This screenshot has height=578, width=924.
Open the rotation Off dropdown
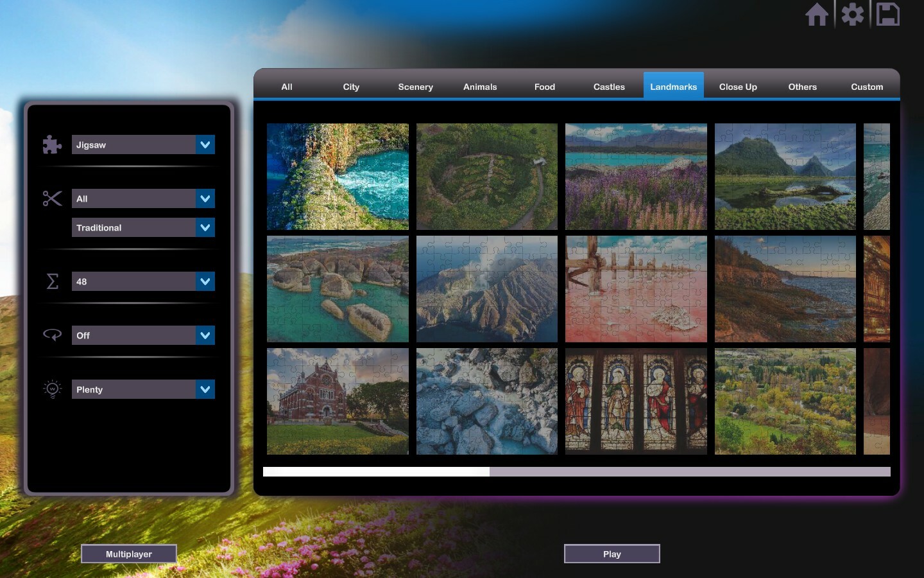coord(143,335)
